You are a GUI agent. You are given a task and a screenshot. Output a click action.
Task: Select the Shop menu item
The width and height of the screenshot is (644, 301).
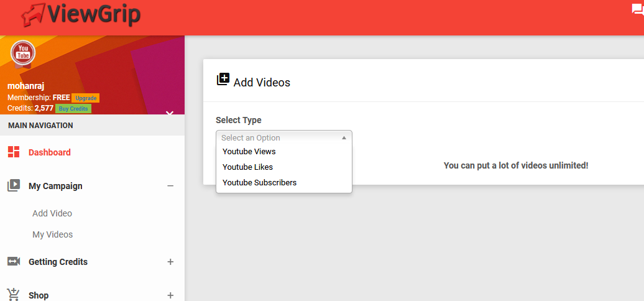pyautogui.click(x=39, y=295)
